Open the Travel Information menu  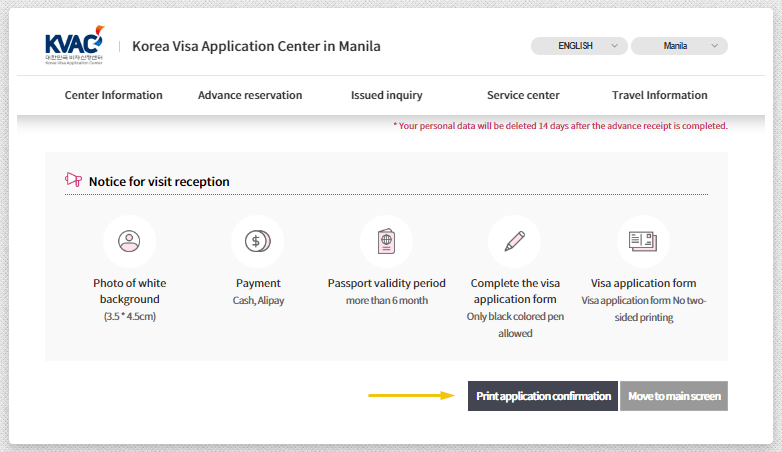(659, 95)
